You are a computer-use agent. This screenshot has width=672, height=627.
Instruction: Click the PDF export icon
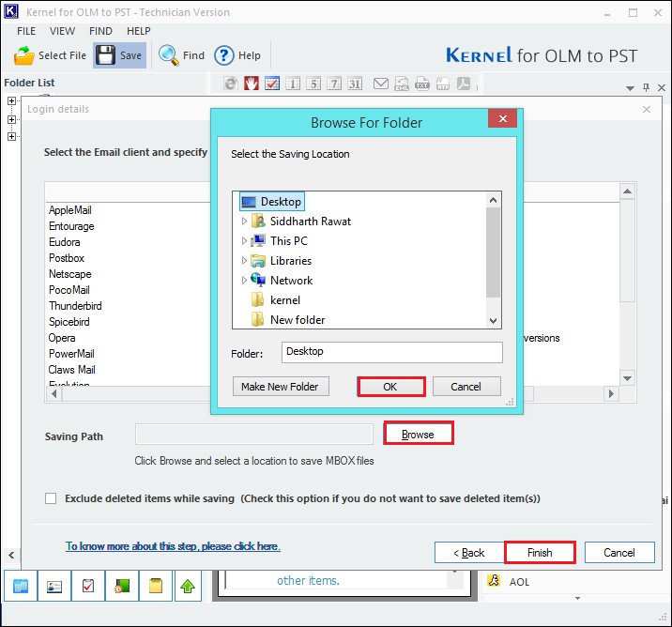464,84
